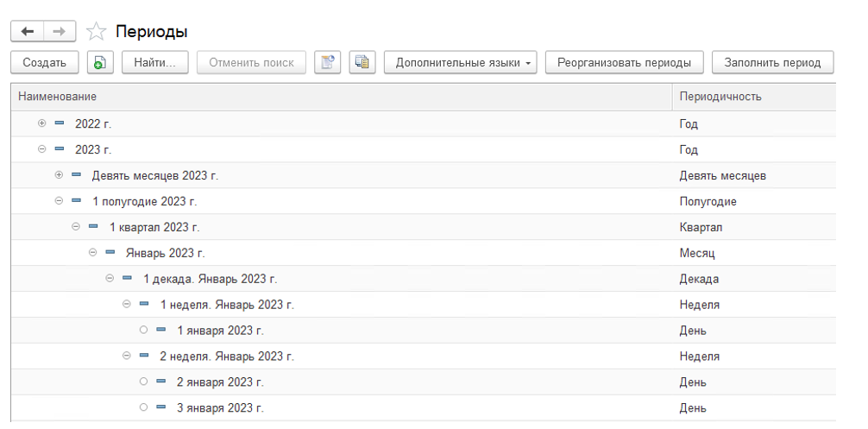Expand Девять месяцев 2023 г. node

[59, 175]
